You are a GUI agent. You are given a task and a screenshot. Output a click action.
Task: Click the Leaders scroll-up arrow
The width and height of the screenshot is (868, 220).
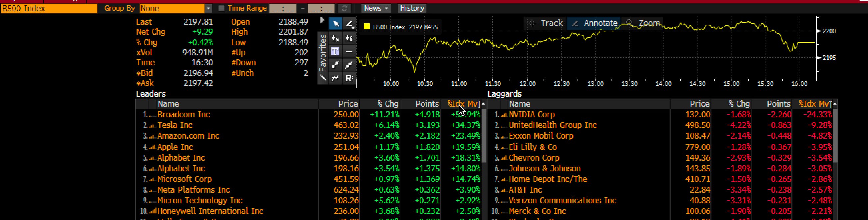(x=484, y=104)
